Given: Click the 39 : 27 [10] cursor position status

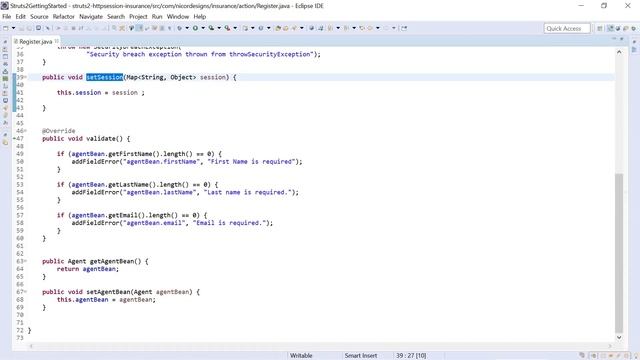Looking at the screenshot, I should [411, 356].
